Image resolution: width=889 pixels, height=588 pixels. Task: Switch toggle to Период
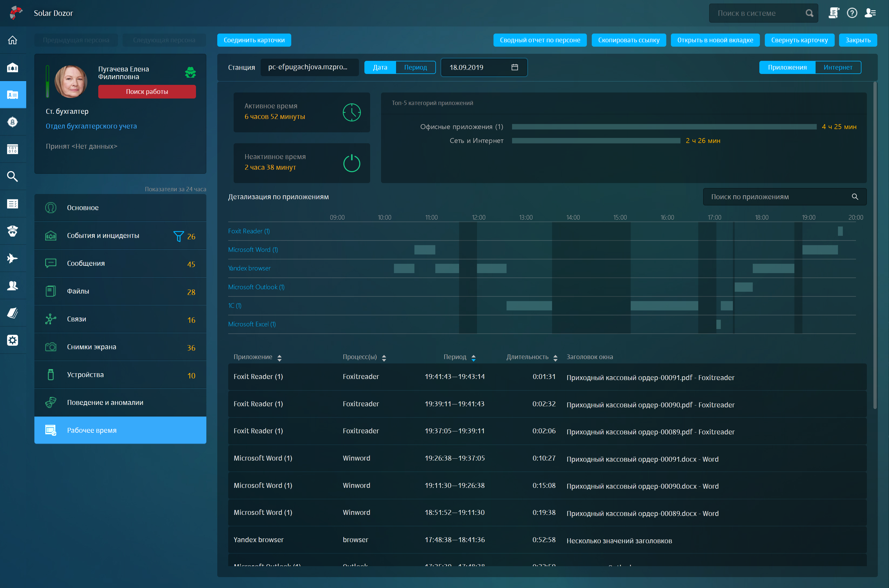(415, 67)
